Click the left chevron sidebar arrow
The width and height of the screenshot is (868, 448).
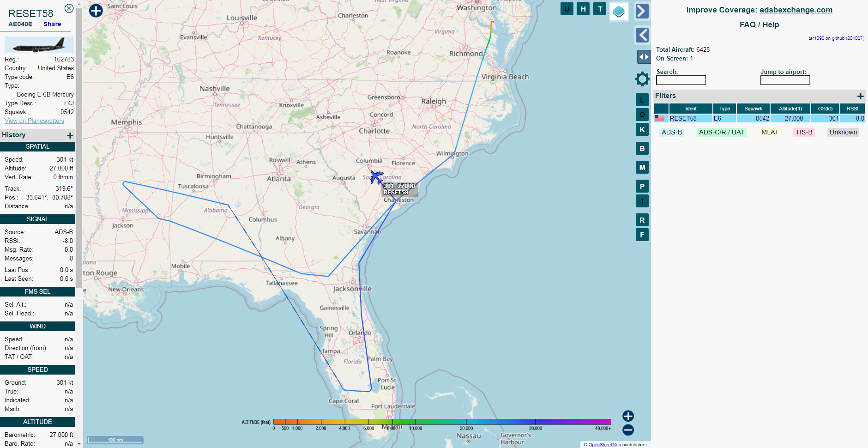click(642, 35)
